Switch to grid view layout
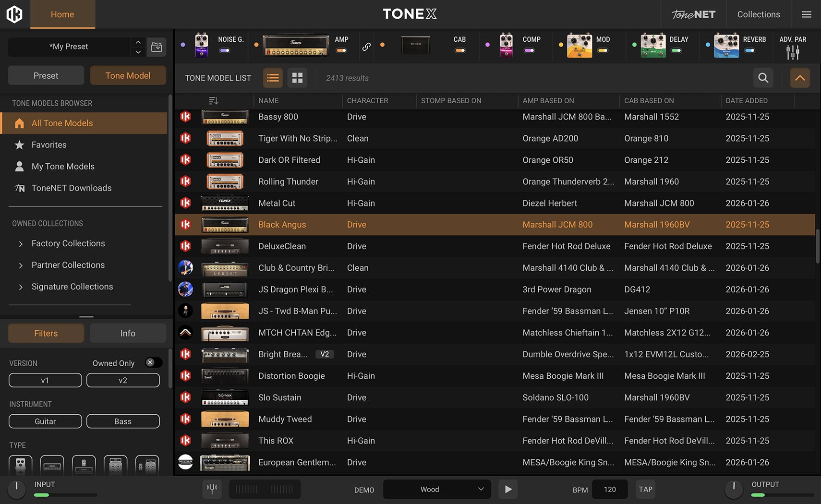This screenshot has width=821, height=504. click(297, 78)
